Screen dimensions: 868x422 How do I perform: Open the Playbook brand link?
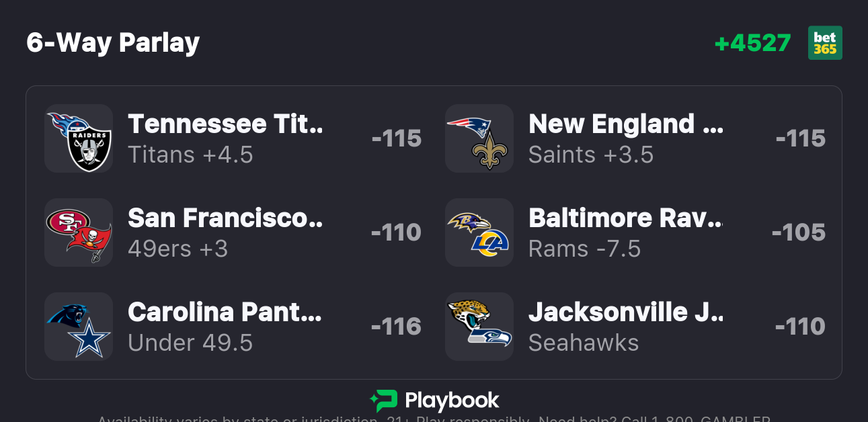coord(452,401)
